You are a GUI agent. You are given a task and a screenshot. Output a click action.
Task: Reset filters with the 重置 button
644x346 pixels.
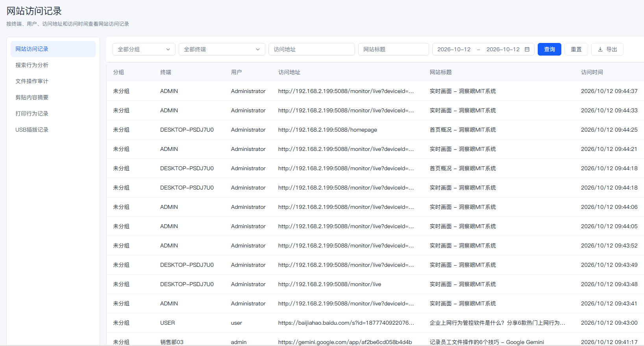pos(576,49)
